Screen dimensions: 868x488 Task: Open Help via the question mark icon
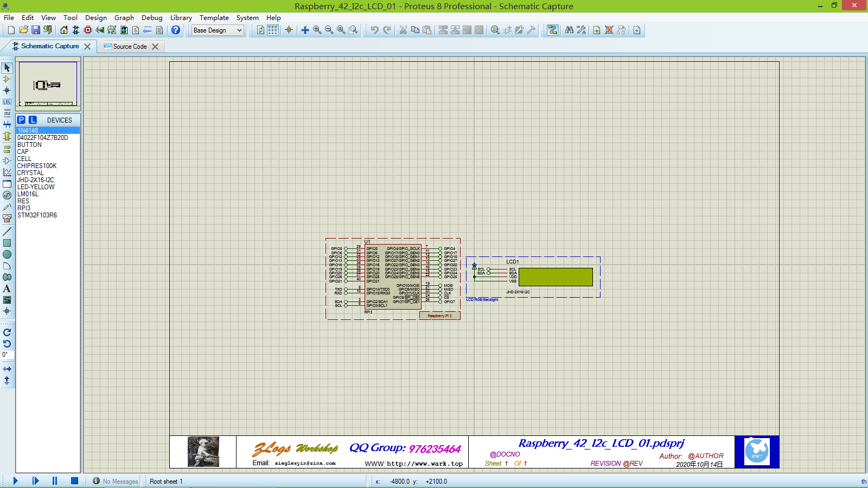click(175, 30)
